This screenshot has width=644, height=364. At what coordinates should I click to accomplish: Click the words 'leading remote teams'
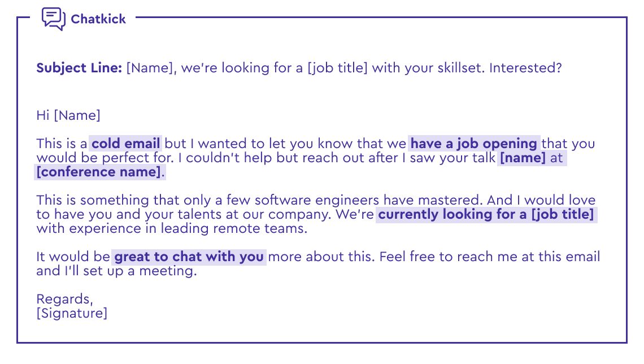point(233,228)
